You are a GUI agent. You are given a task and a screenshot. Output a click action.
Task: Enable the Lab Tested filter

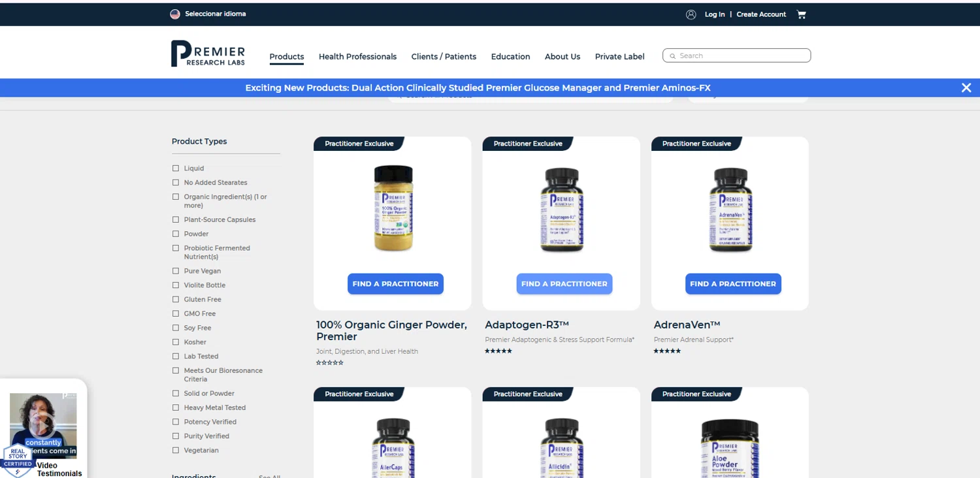pos(175,357)
